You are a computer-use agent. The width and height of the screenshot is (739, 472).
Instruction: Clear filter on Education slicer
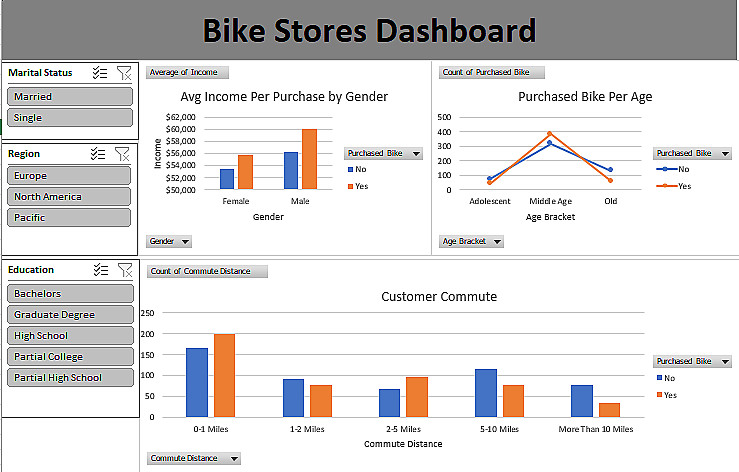click(x=125, y=270)
